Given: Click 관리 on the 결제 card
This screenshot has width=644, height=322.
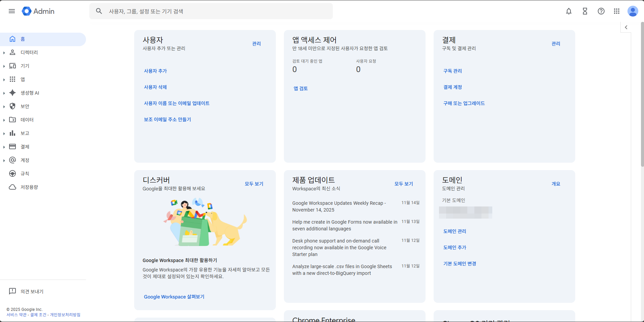Looking at the screenshot, I should (556, 44).
